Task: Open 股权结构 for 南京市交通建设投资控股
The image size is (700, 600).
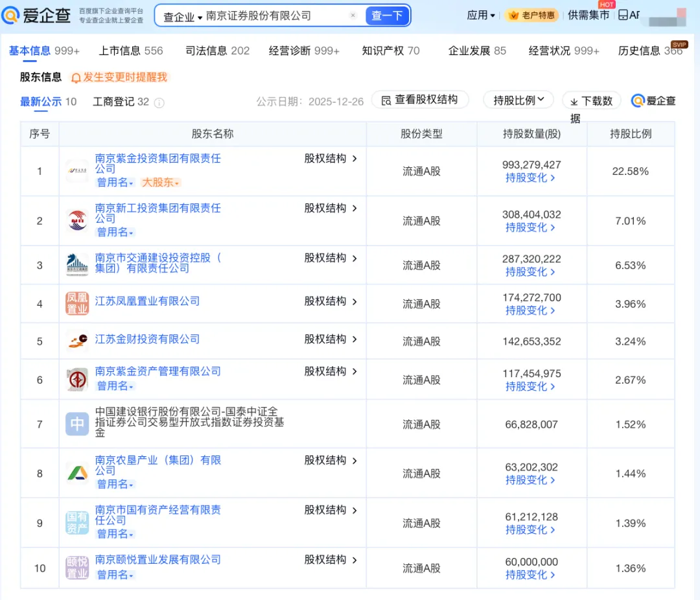Action: pyautogui.click(x=331, y=258)
